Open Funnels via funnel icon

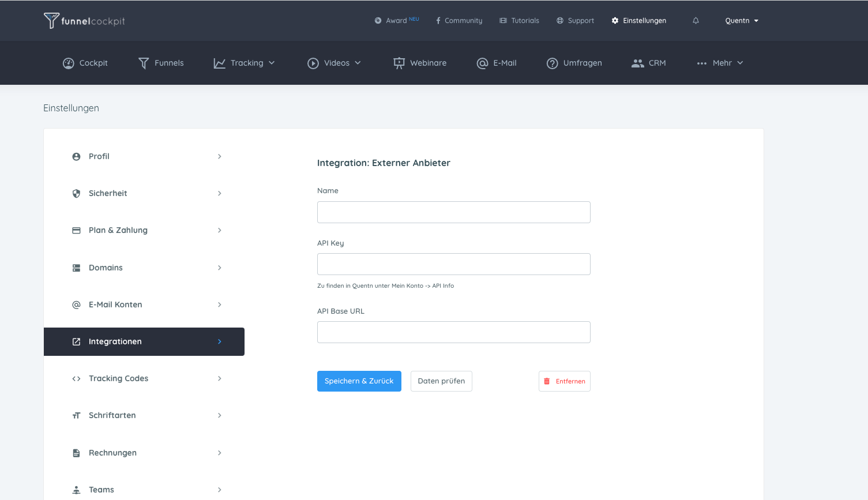(144, 63)
